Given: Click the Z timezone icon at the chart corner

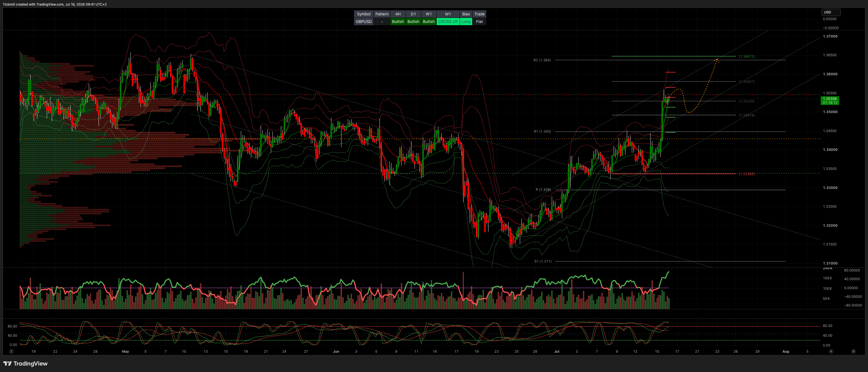Looking at the screenshot, I should coord(11,351).
